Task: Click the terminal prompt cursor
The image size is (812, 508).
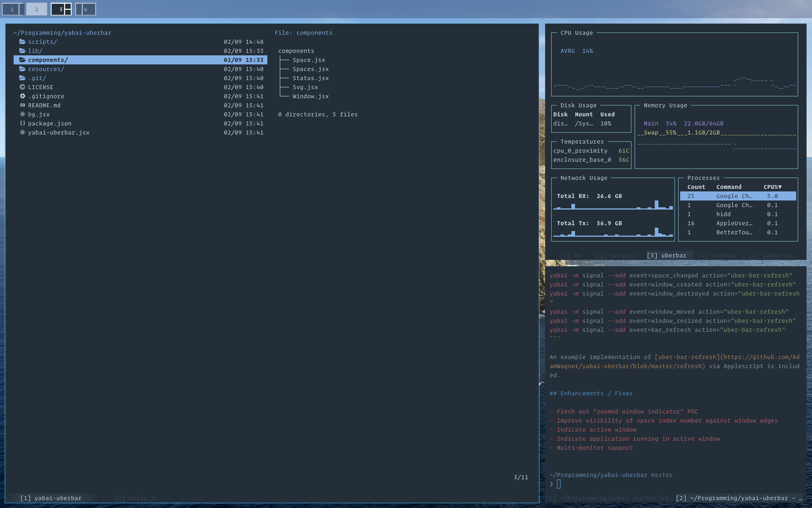Action: pos(559,484)
